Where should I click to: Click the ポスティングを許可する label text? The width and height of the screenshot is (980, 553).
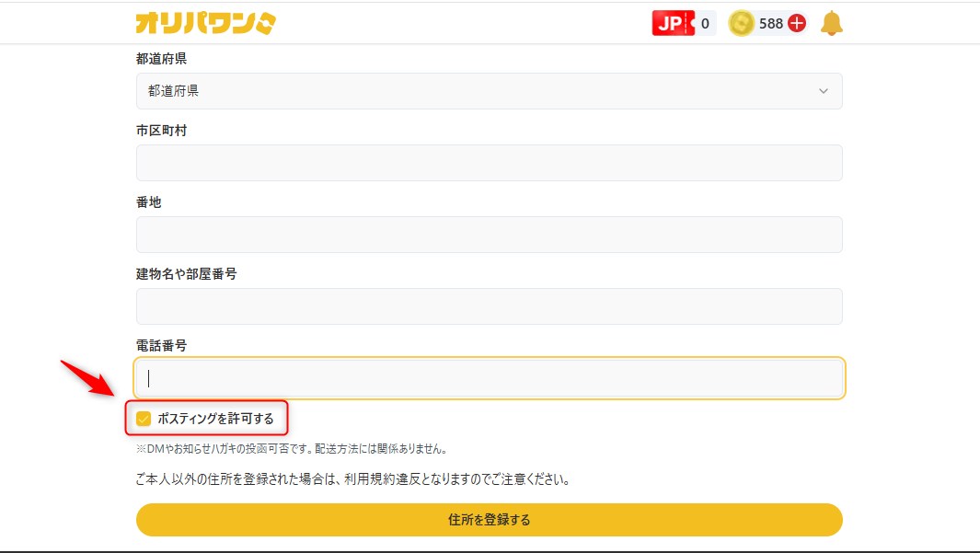pos(215,419)
